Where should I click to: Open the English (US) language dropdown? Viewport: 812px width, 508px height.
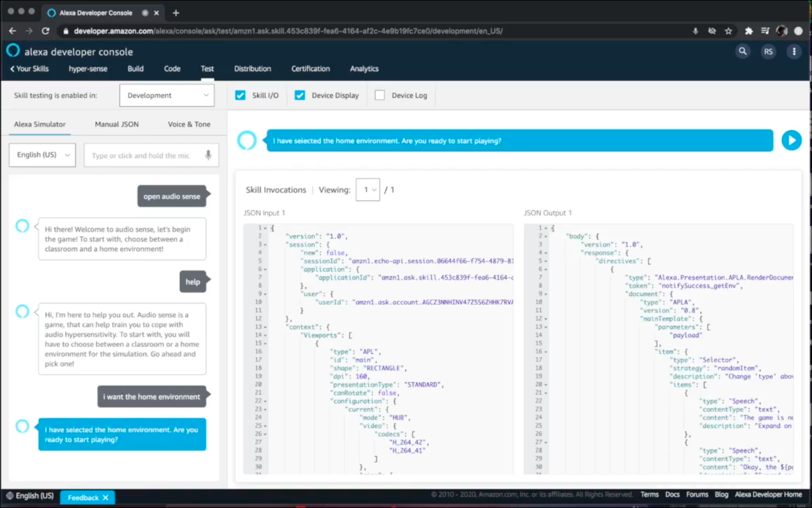coord(42,155)
